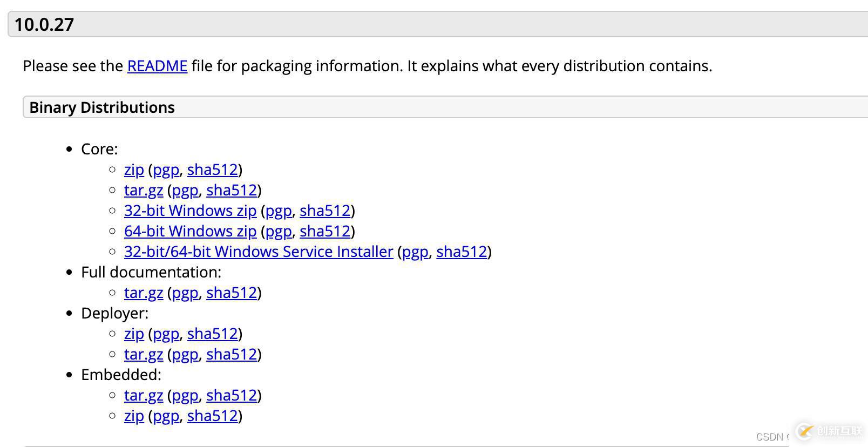This screenshot has height=447, width=868.
Task: Download the 64-bit Windows zip
Action: click(190, 231)
